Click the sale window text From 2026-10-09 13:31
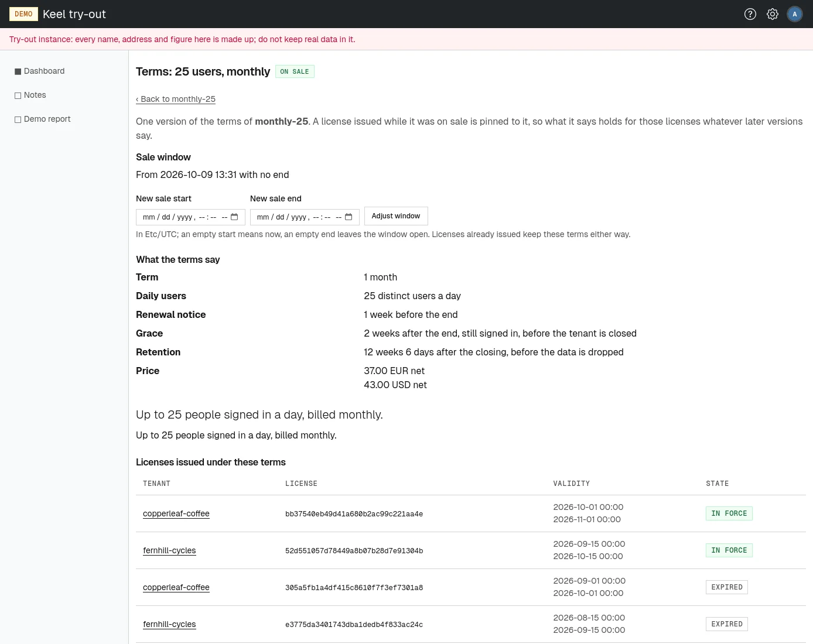813x644 pixels. point(212,174)
